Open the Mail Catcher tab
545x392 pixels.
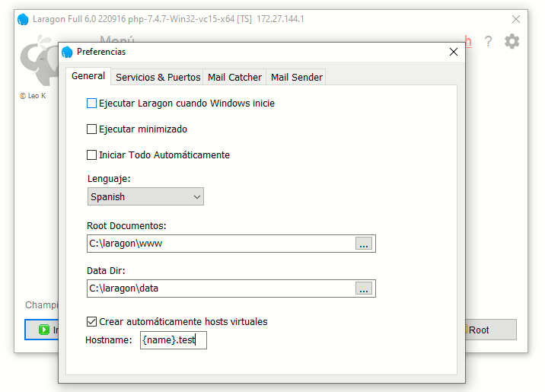click(x=234, y=77)
